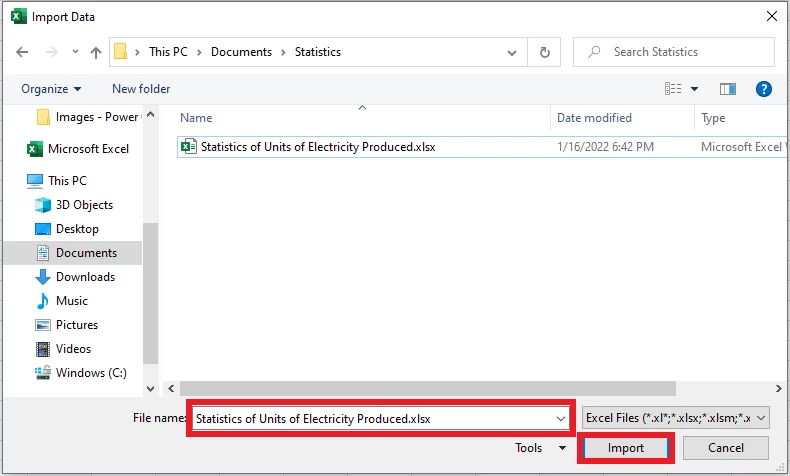Click the Windows (C:) drive icon
Image resolution: width=790 pixels, height=476 pixels.
pyautogui.click(x=43, y=373)
